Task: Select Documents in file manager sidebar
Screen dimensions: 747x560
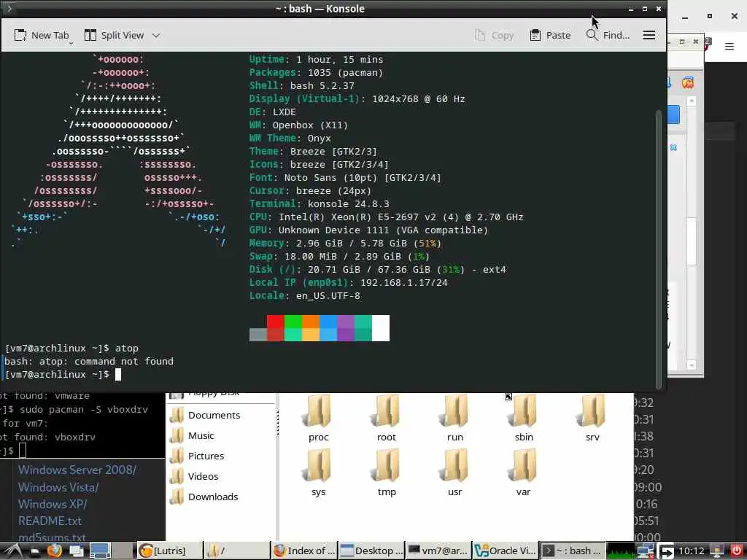Action: (205, 415)
